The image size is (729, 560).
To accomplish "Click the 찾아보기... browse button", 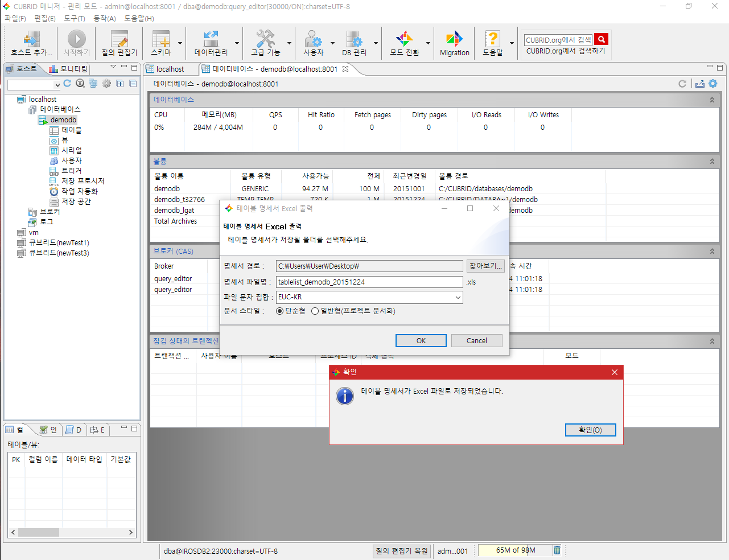I will [485, 266].
